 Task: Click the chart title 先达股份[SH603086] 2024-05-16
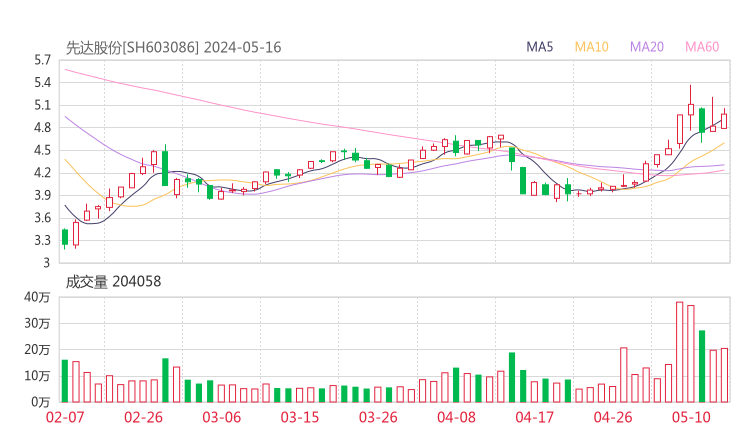pyautogui.click(x=173, y=48)
